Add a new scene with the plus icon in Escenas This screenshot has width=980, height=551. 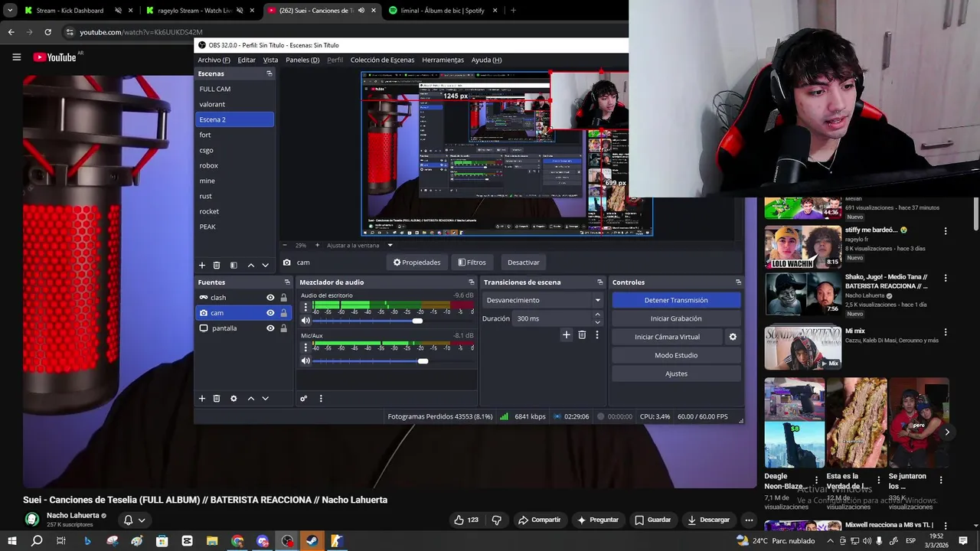click(x=202, y=265)
